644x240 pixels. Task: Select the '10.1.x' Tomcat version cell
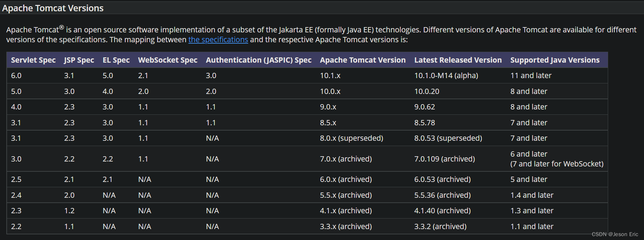(x=330, y=76)
